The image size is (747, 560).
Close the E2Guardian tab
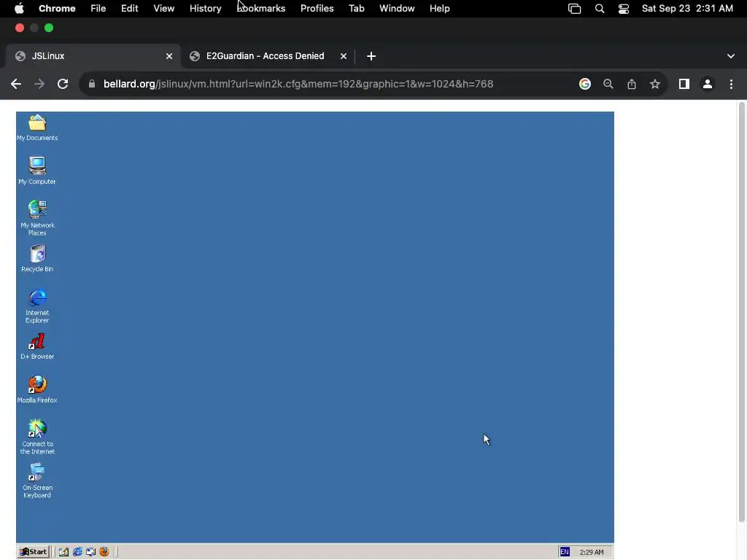pos(344,56)
